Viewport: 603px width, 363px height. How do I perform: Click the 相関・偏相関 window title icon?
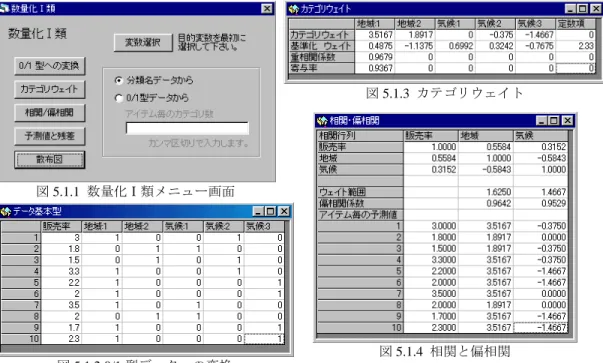click(322, 121)
